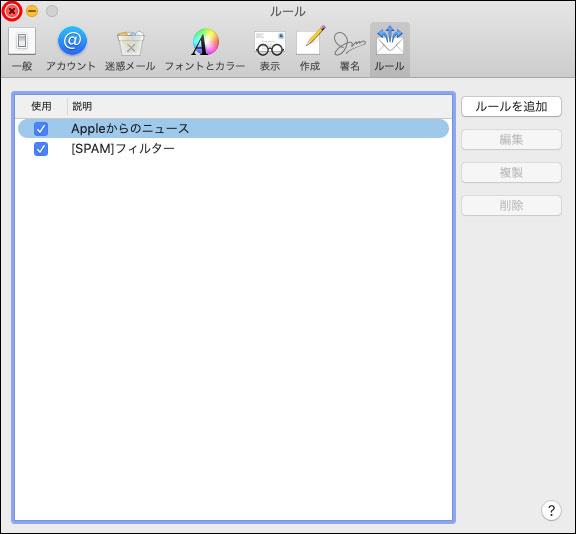Click the 使用 column header

[41, 107]
